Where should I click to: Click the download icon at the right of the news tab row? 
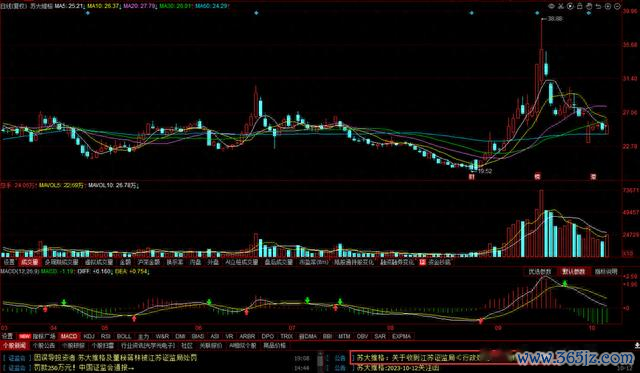[x=637, y=346]
